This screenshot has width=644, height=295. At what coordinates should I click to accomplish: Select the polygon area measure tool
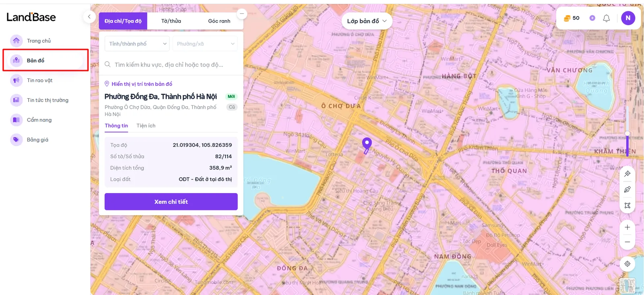[x=627, y=205]
